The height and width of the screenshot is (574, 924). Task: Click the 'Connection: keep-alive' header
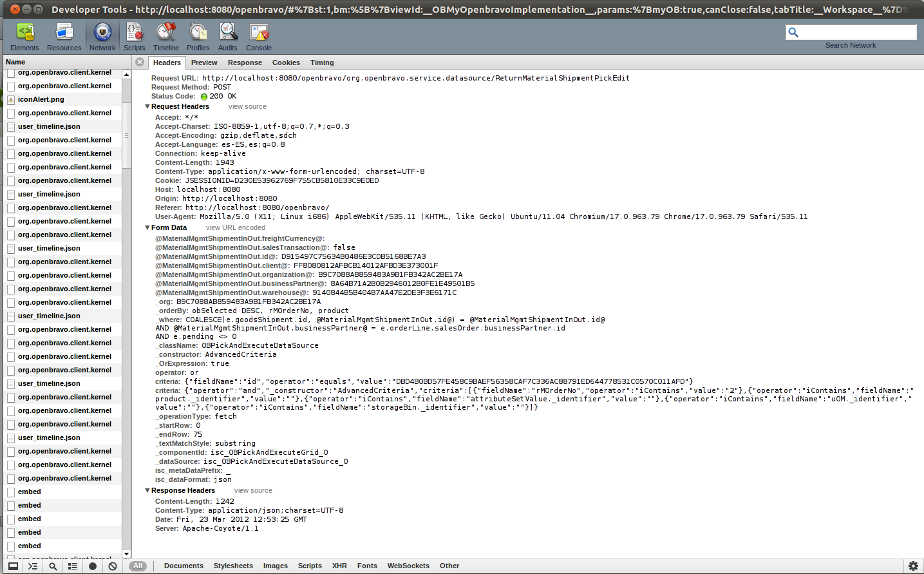[200, 154]
